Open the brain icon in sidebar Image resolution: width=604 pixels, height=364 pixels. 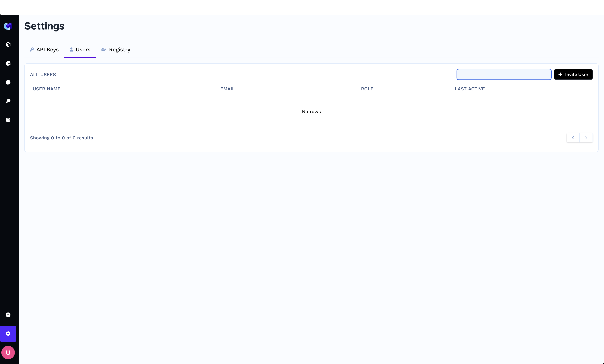(8, 82)
